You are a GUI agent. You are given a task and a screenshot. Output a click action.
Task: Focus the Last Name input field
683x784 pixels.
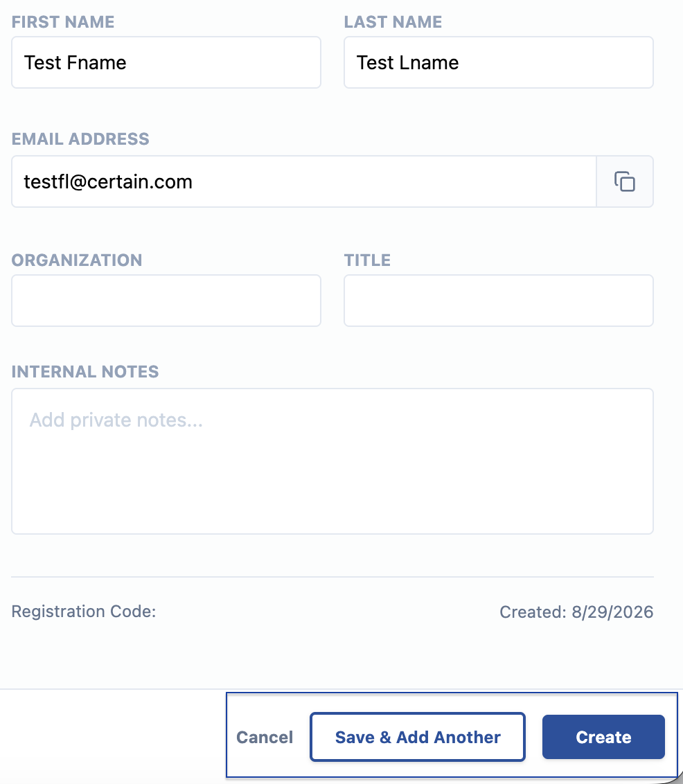(499, 62)
